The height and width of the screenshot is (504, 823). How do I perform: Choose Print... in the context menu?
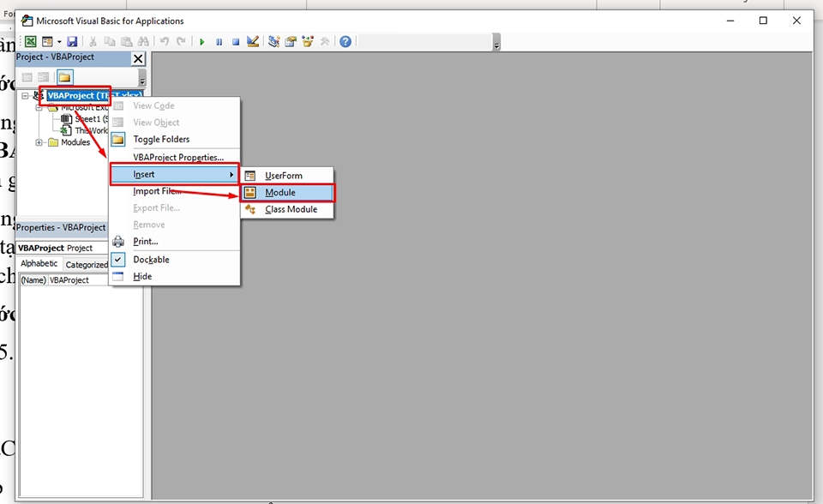click(x=174, y=242)
